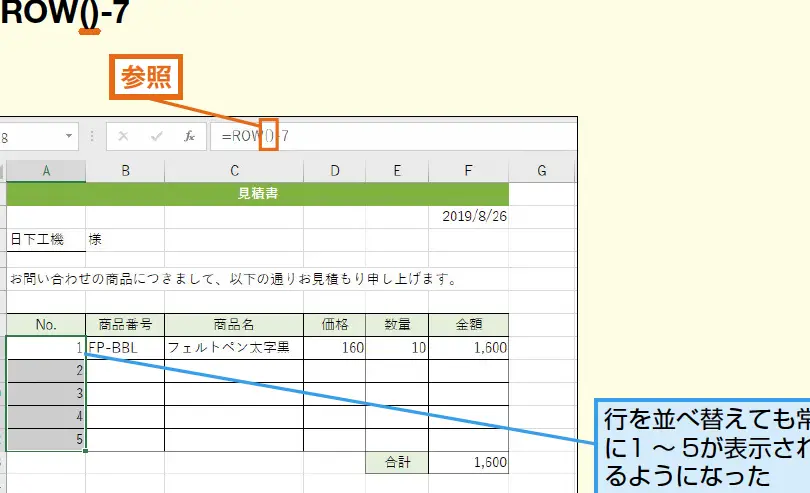Select column D header
This screenshot has height=493, width=810.
pyautogui.click(x=334, y=171)
